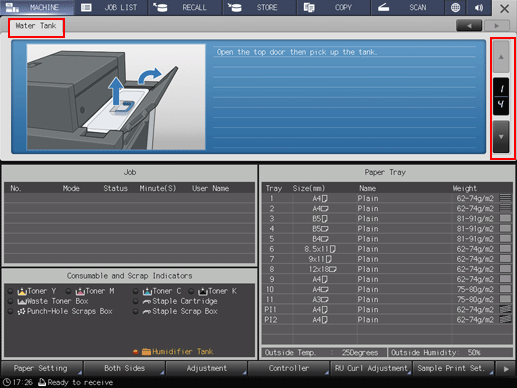
Task: Click the water tank illustration
Action: (116, 97)
